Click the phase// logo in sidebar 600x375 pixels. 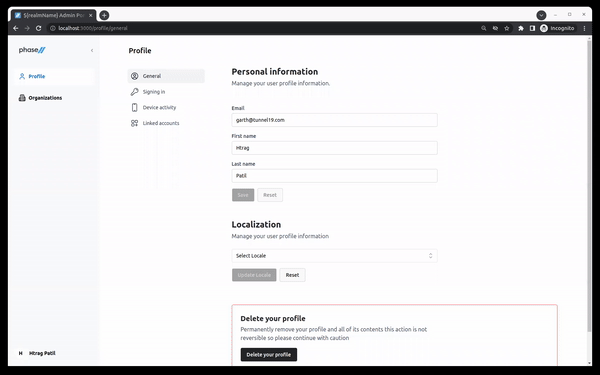pyautogui.click(x=32, y=50)
